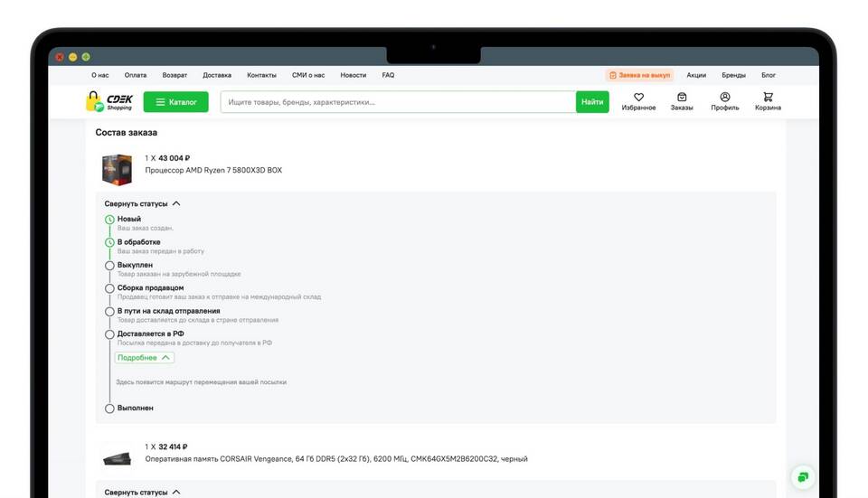The image size is (868, 498).
Task: Click the Выполнен status circle
Action: (x=109, y=409)
